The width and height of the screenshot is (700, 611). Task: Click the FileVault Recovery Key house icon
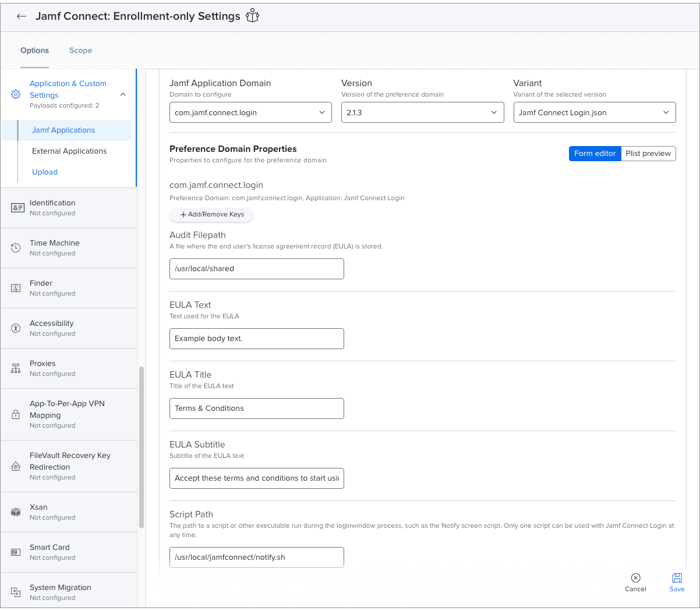16,466
